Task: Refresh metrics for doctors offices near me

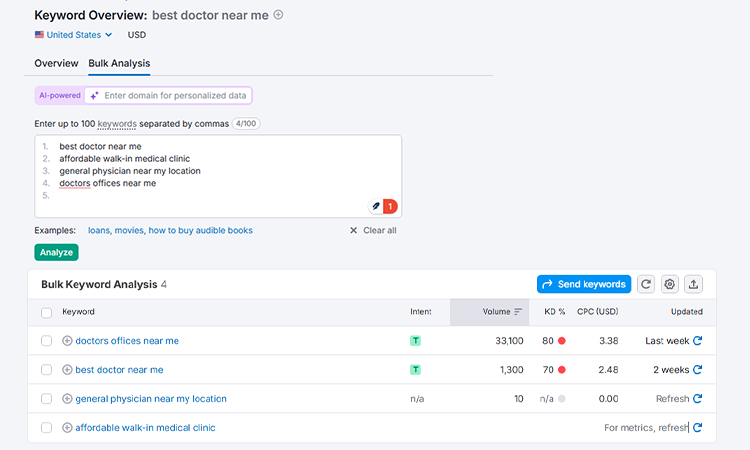Action: [697, 340]
